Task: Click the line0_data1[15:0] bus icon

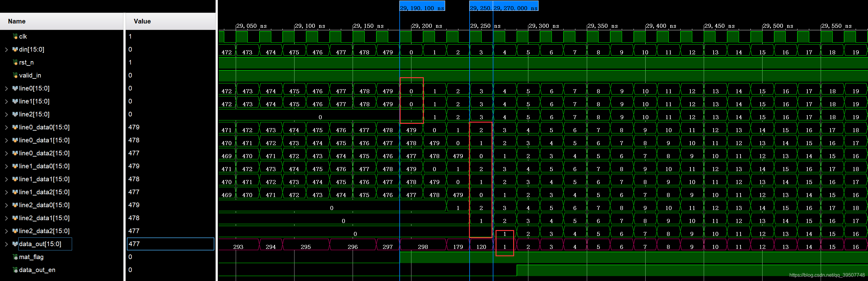Action: point(15,140)
